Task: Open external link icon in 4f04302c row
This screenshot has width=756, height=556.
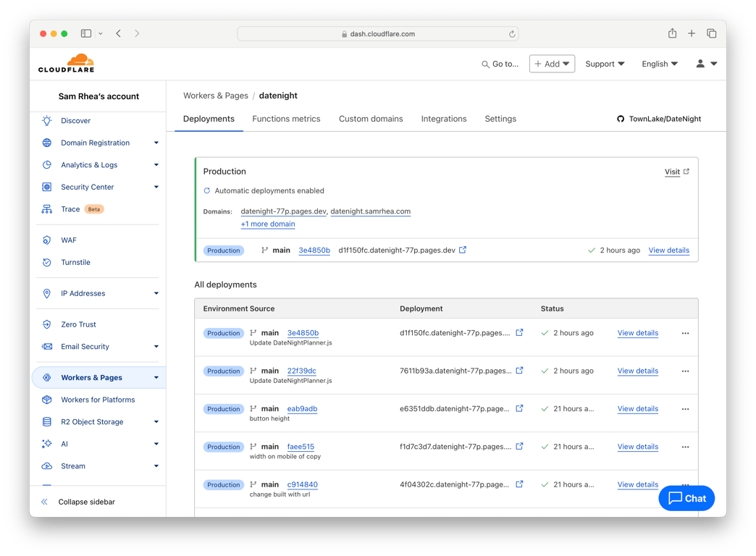Action: pos(519,484)
